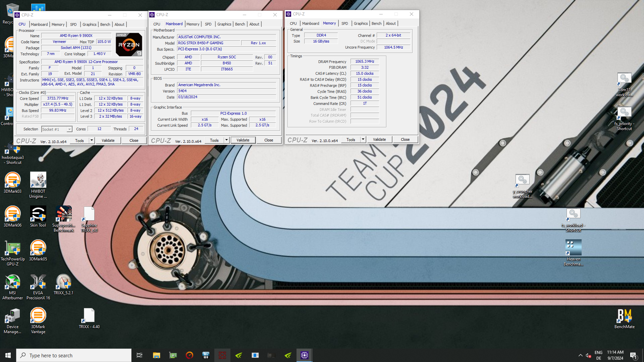Switch to Mainboard tab in left CPU-Z window
This screenshot has height=362, width=644.
coord(39,24)
